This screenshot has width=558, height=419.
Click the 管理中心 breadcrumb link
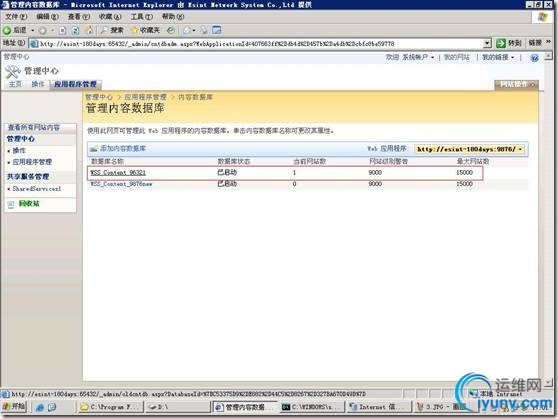click(99, 97)
